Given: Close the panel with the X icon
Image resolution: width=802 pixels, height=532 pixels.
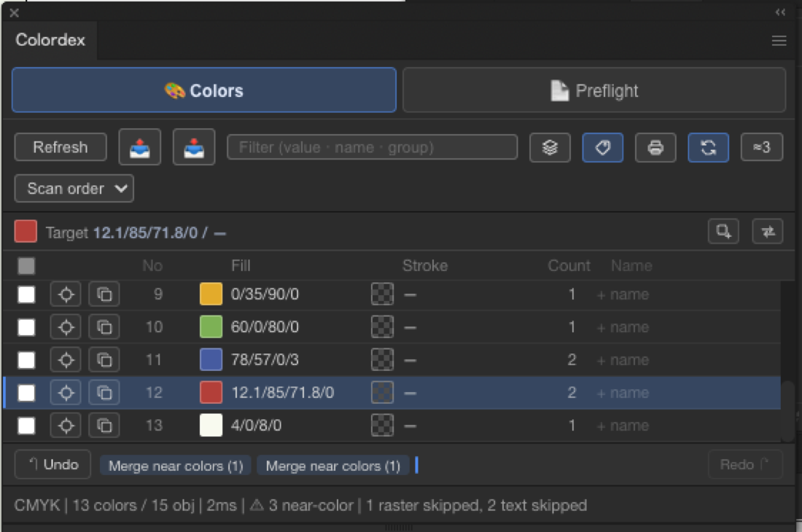Looking at the screenshot, I should 14,13.
